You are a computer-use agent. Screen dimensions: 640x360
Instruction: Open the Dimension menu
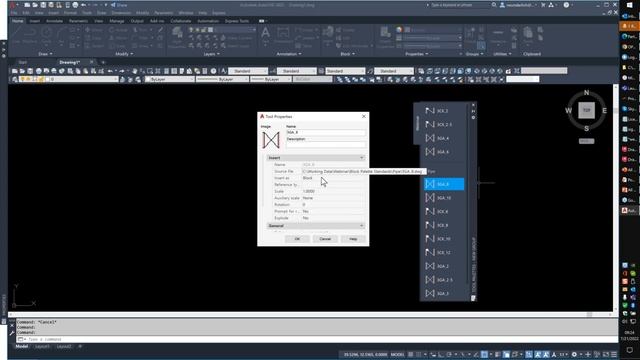[121, 13]
